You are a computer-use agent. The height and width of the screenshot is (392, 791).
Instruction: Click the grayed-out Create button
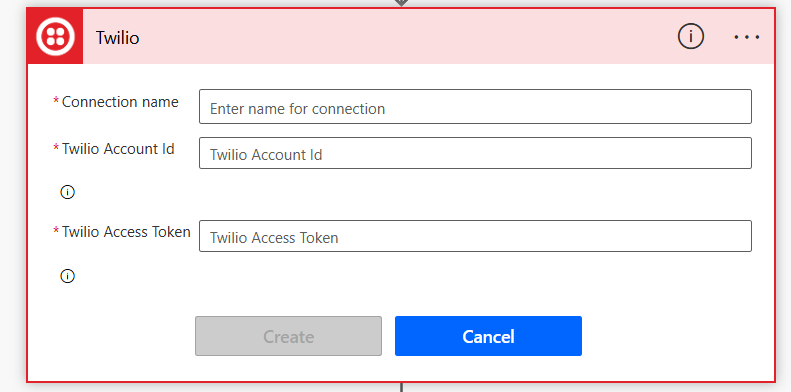click(x=289, y=336)
